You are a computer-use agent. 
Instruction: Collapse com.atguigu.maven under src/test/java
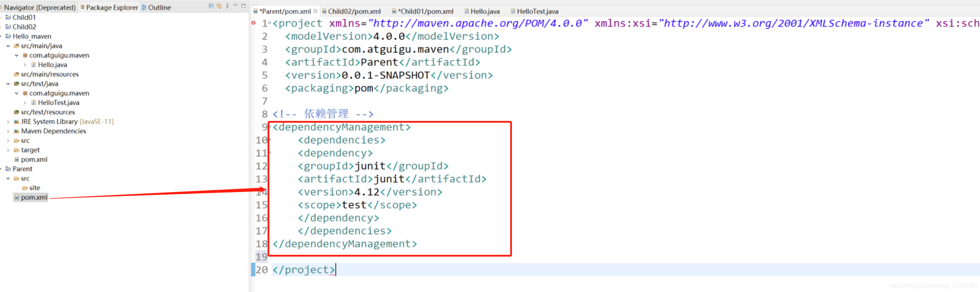(17, 93)
